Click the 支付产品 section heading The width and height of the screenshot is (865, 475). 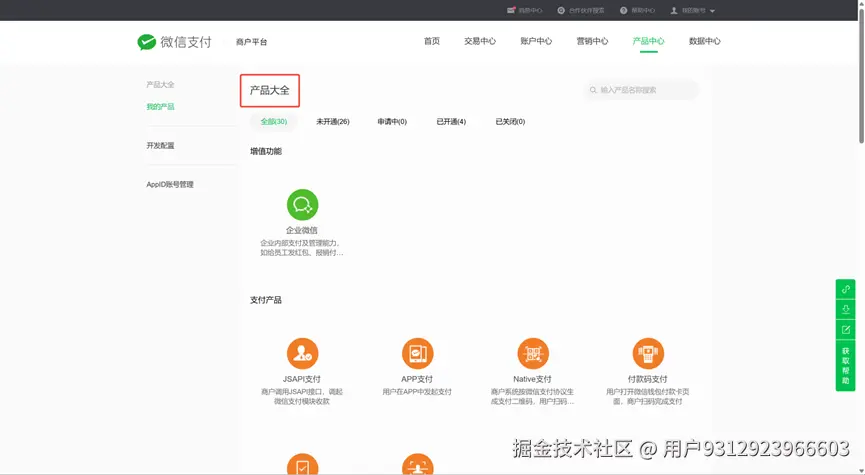tap(266, 300)
